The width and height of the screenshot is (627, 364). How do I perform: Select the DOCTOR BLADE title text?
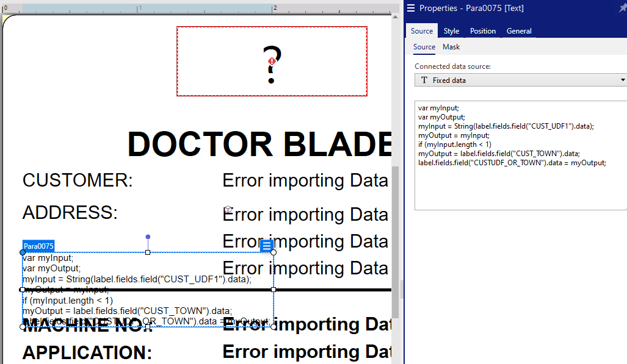(x=260, y=145)
